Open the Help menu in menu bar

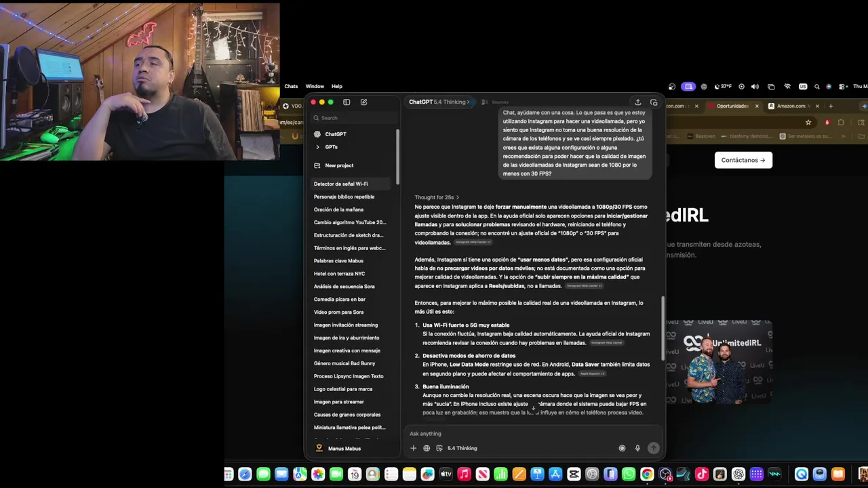tap(337, 87)
